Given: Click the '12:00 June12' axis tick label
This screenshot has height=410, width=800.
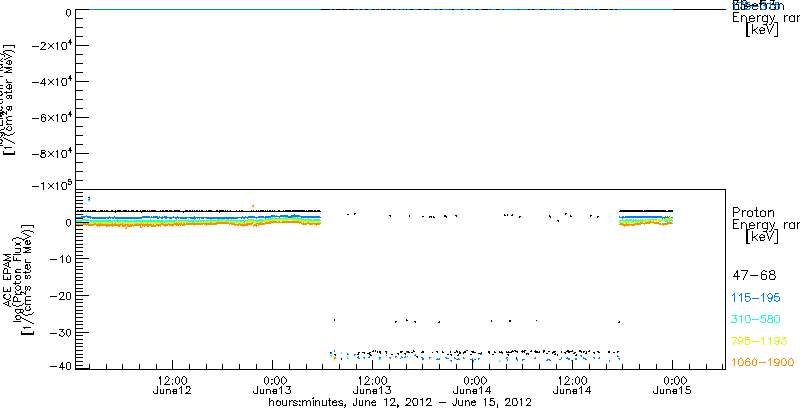Looking at the screenshot, I should point(173,385).
